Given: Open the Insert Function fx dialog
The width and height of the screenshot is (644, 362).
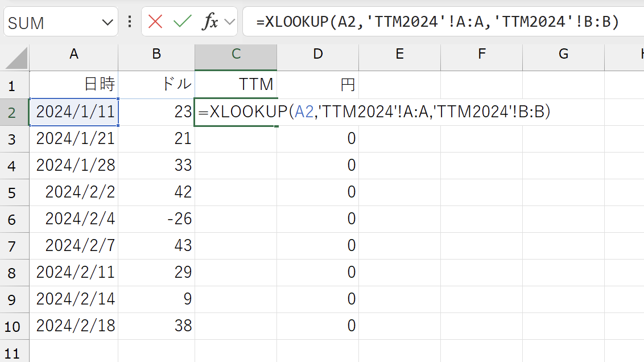Looking at the screenshot, I should click(210, 22).
